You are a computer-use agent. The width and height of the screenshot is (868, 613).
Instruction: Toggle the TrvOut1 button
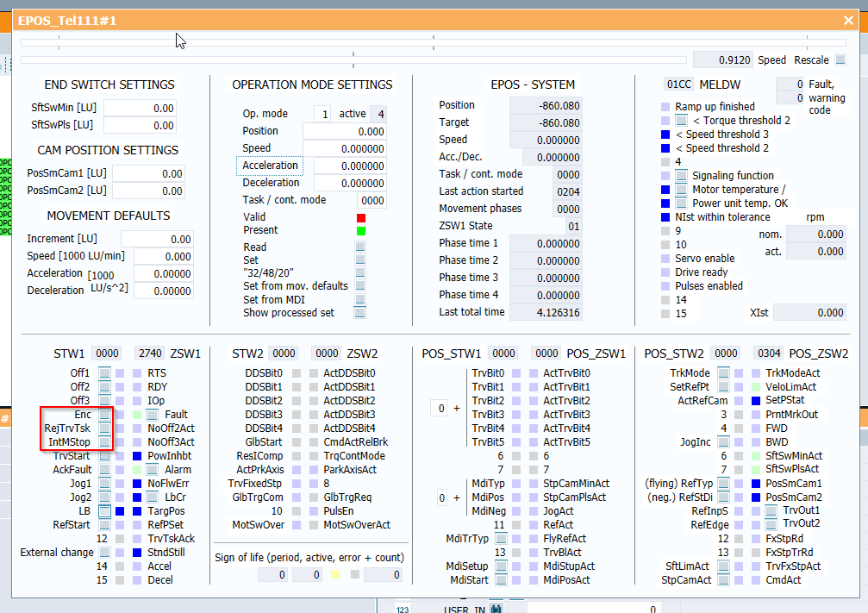(x=771, y=510)
